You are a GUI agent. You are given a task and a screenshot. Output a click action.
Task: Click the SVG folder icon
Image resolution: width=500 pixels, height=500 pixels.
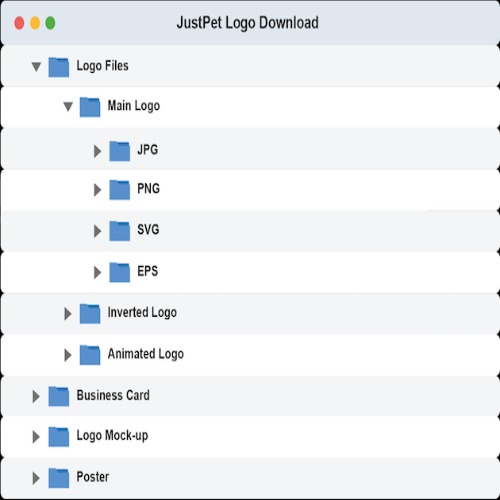pyautogui.click(x=120, y=231)
